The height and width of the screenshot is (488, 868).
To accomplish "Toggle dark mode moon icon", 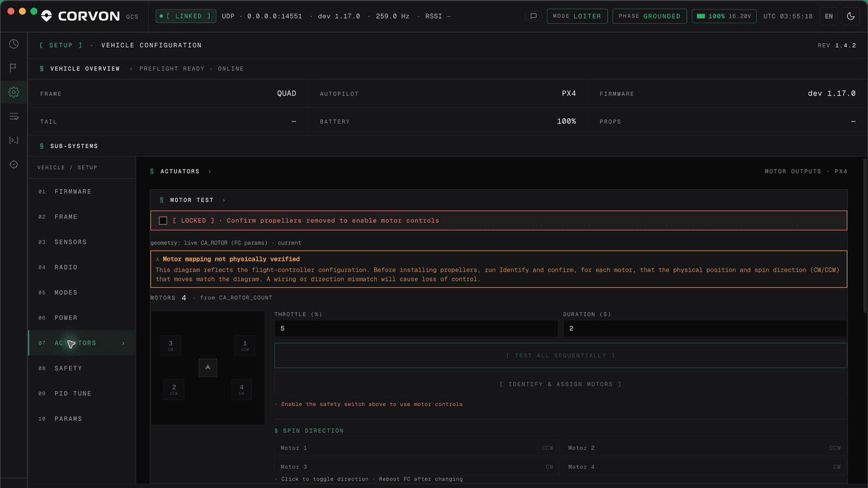I will pyautogui.click(x=851, y=16).
